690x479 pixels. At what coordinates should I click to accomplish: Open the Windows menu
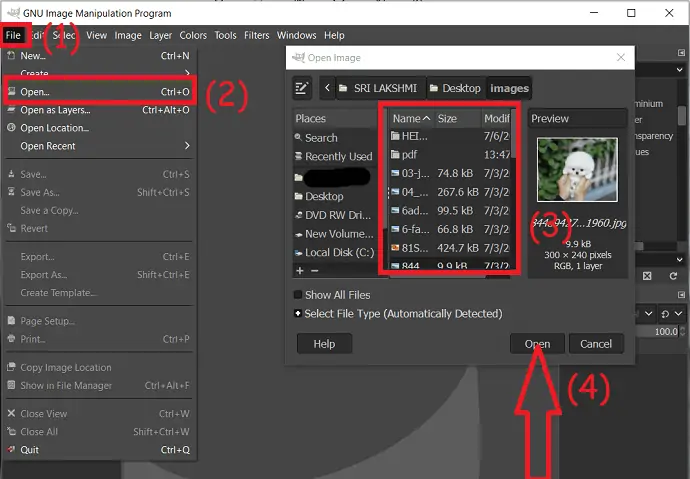[x=297, y=35]
